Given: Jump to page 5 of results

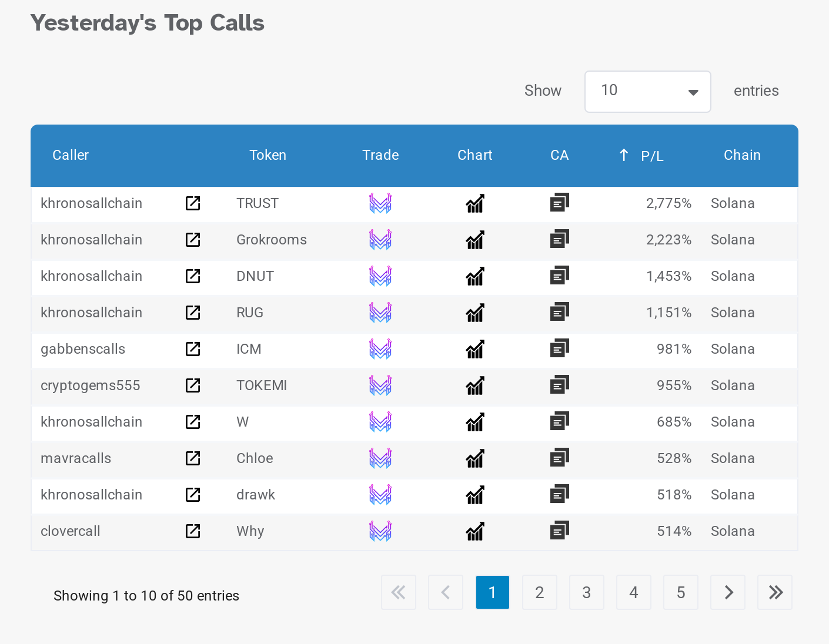Looking at the screenshot, I should pos(680,592).
